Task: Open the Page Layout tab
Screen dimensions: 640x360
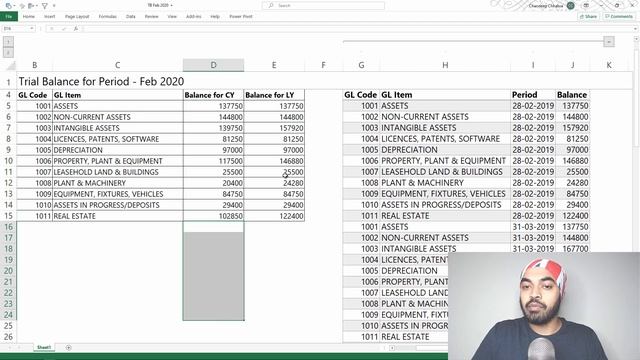Action: [77, 16]
